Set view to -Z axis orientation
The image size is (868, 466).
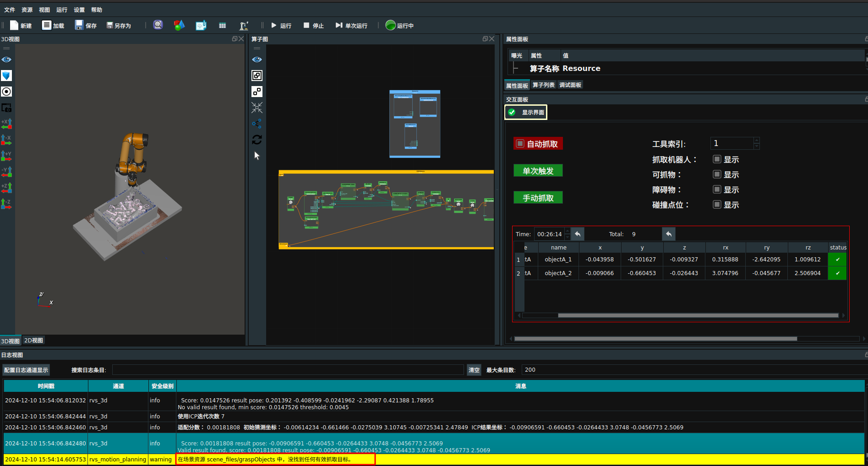tap(6, 204)
